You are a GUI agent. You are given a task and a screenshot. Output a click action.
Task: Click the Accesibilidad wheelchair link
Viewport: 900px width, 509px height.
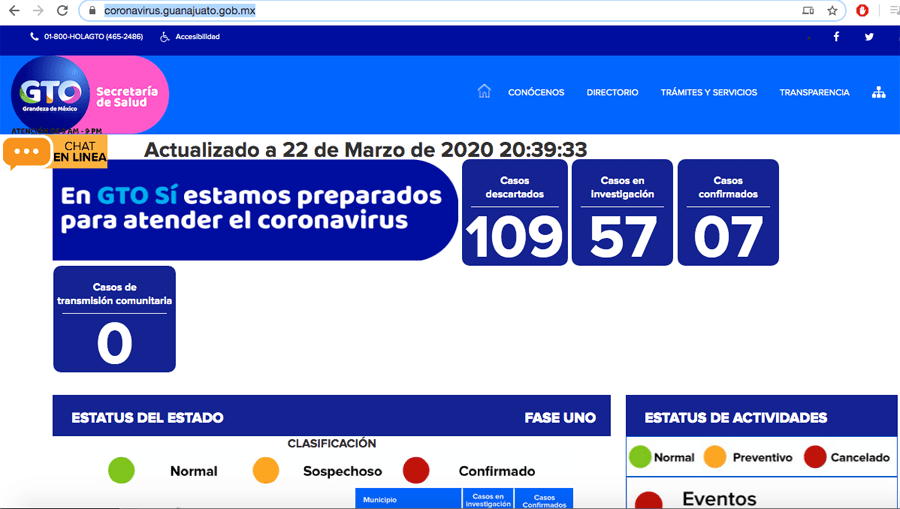[x=190, y=37]
